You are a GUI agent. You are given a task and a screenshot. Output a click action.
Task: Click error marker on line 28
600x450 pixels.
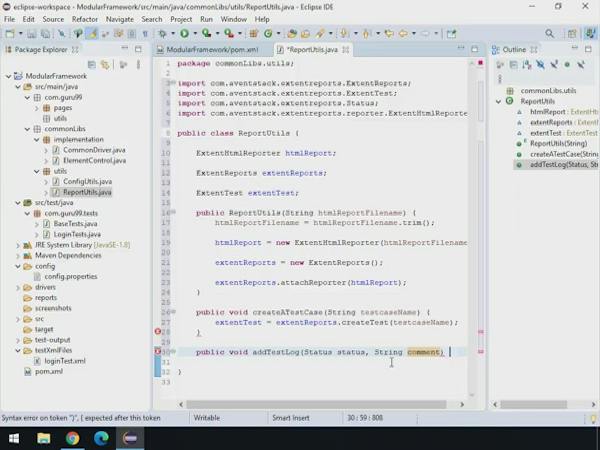point(157,331)
